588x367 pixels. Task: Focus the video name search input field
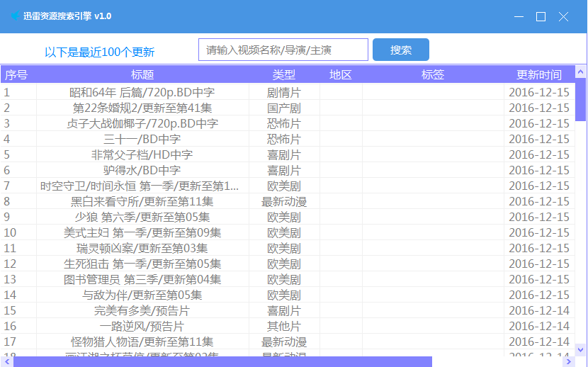pos(283,50)
